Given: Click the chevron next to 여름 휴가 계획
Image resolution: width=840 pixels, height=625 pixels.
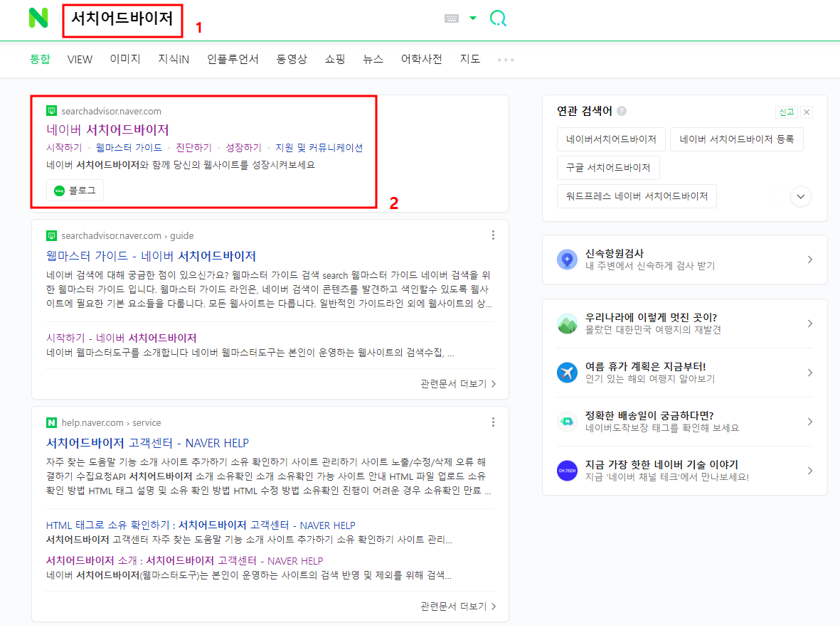Looking at the screenshot, I should click(x=810, y=372).
